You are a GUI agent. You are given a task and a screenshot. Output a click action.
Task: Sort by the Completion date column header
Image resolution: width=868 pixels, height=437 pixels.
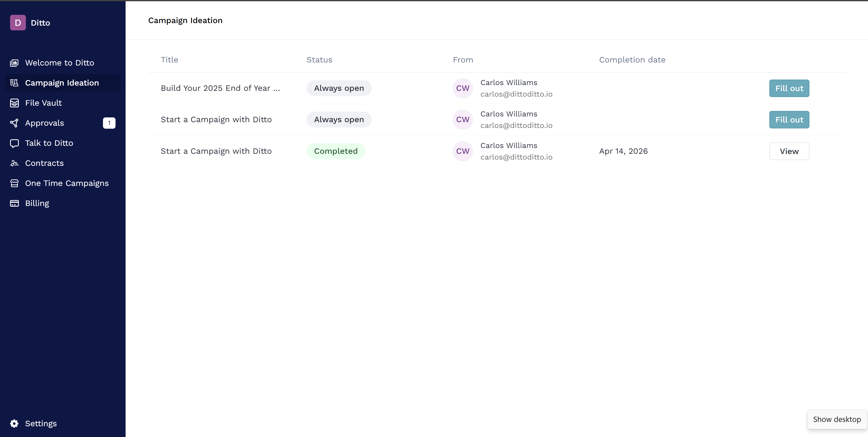tap(632, 60)
